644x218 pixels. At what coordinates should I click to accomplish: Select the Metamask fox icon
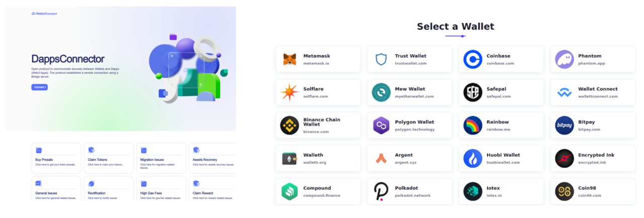(289, 59)
